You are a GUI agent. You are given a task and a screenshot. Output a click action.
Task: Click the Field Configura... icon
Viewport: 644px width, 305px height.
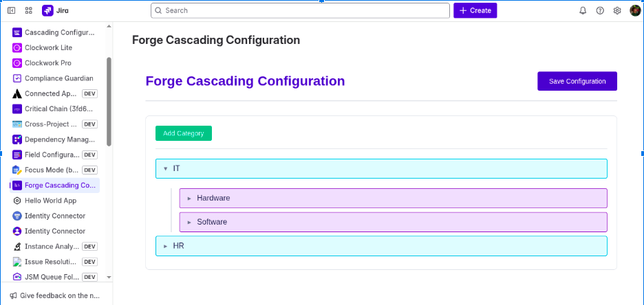point(17,155)
